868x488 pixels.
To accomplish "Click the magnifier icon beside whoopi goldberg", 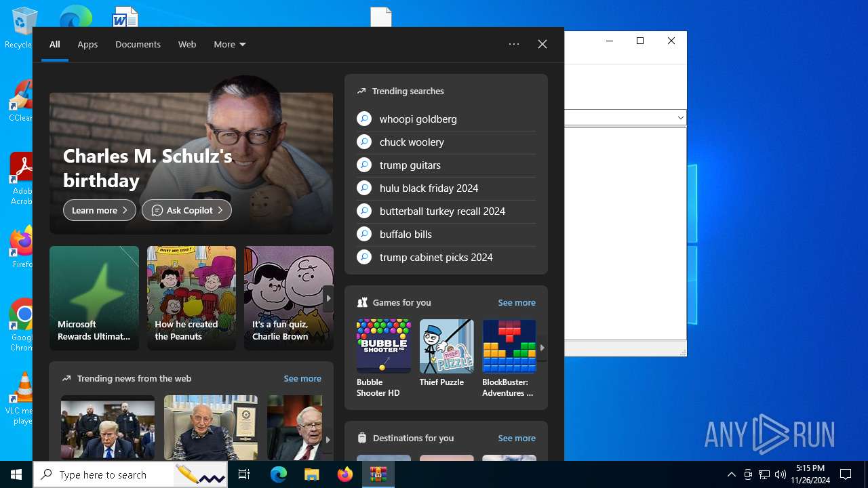I will 364,119.
